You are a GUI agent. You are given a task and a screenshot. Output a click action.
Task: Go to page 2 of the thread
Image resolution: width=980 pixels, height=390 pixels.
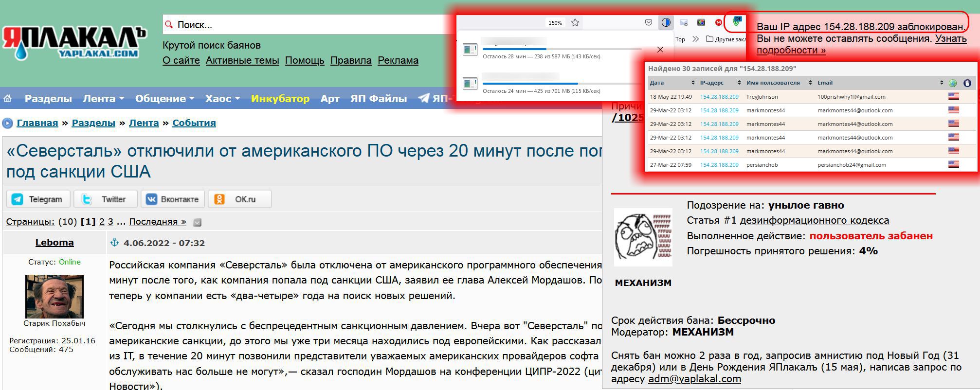click(102, 222)
